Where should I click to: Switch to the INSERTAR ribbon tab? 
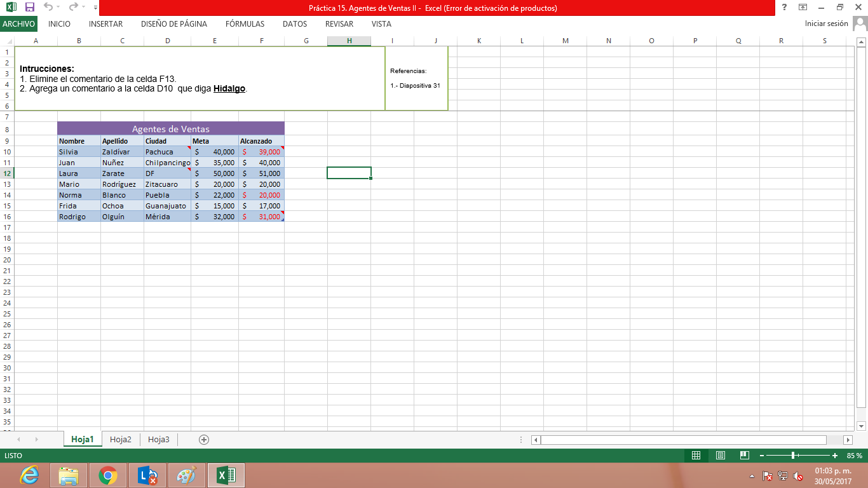106,24
